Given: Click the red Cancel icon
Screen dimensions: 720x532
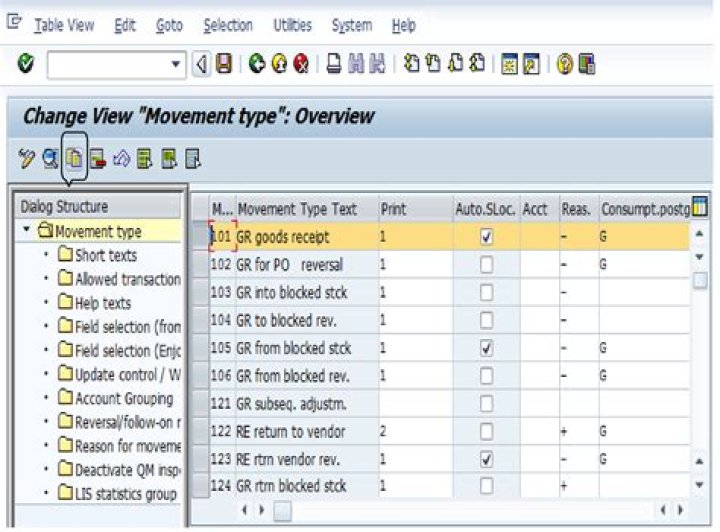Looking at the screenshot, I should [301, 64].
